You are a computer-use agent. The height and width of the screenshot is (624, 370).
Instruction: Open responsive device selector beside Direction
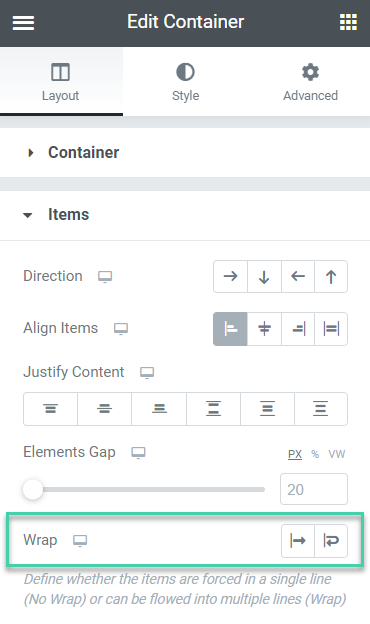pyautogui.click(x=105, y=277)
